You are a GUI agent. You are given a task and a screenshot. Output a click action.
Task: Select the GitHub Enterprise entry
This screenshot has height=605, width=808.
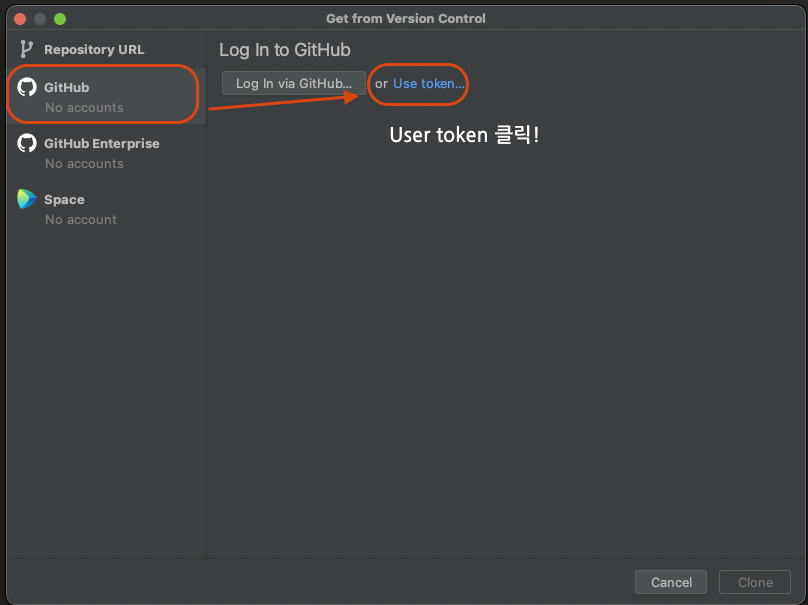[100, 143]
